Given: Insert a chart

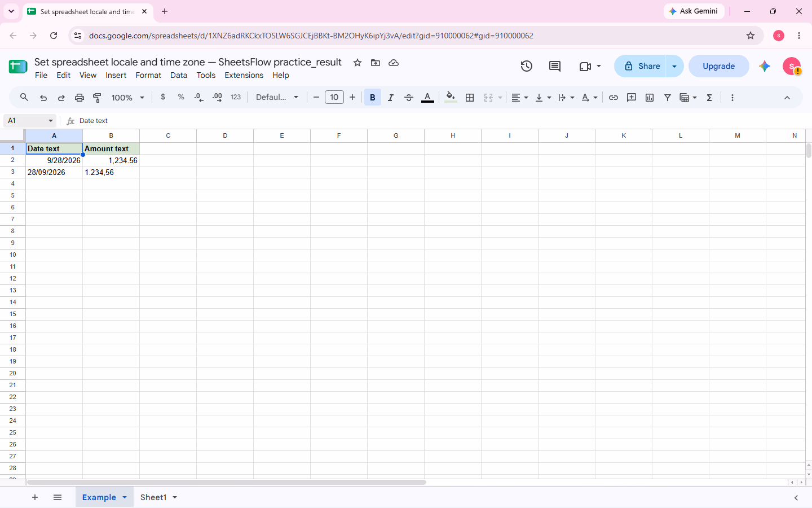Looking at the screenshot, I should click(650, 98).
